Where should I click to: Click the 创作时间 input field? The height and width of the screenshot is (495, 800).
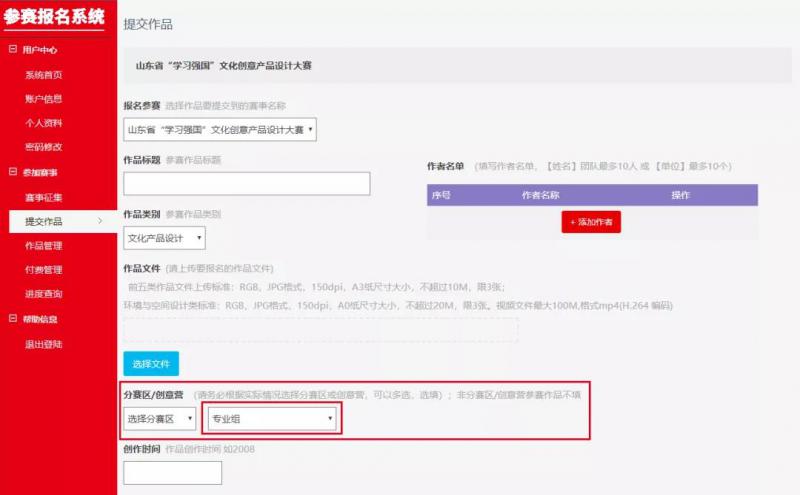(172, 473)
